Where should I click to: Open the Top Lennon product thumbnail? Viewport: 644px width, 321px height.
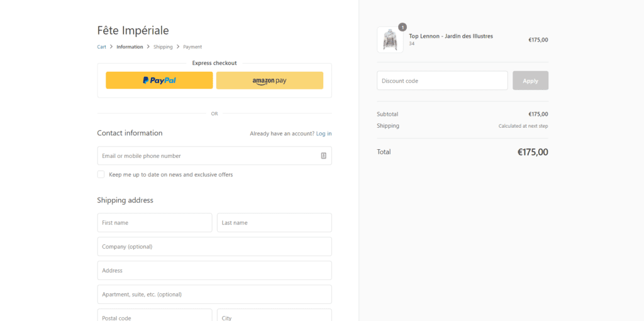click(390, 40)
